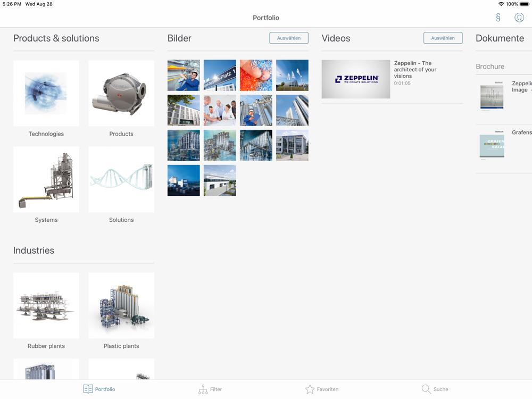Click the Bilder section heading
The height and width of the screenshot is (399, 532).
point(179,38)
